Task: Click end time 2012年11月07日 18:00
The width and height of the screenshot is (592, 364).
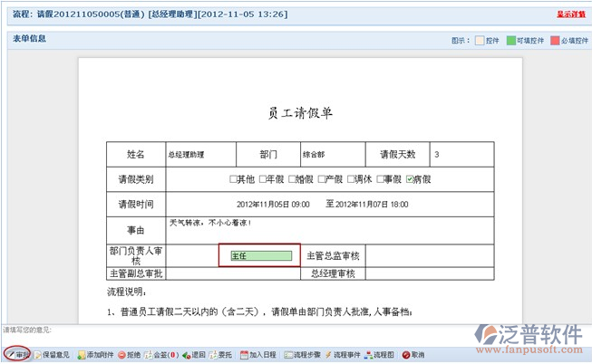Action: tap(372, 205)
